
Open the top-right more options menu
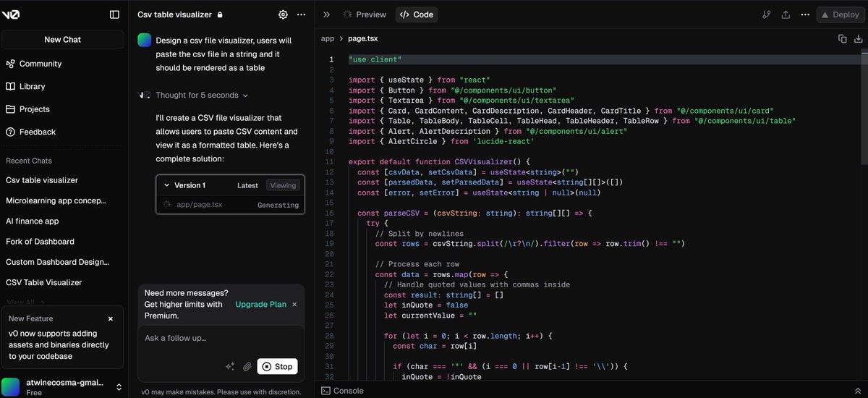point(804,14)
